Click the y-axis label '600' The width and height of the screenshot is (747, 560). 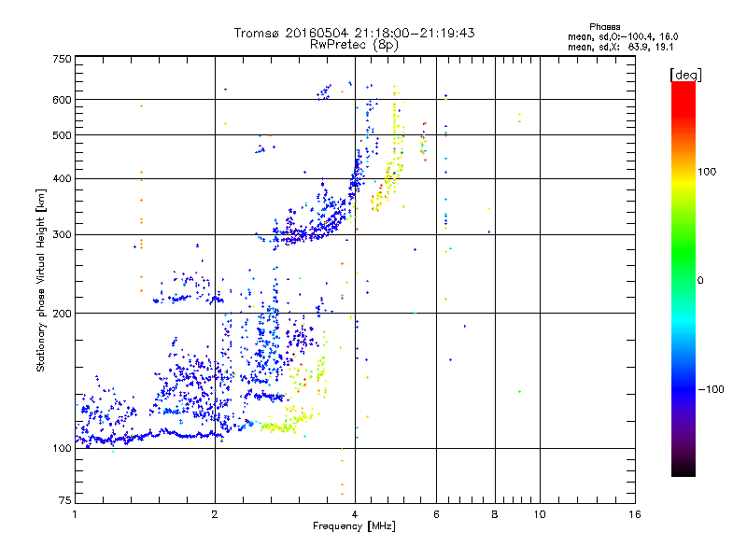[x=62, y=100]
